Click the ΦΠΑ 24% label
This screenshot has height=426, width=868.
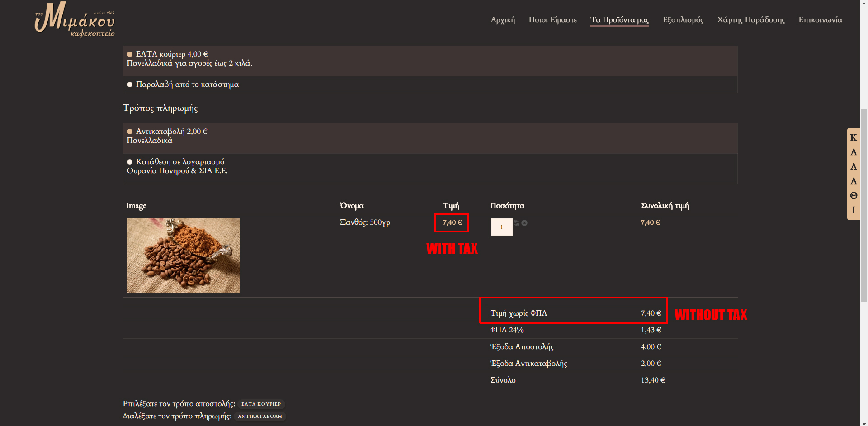507,330
